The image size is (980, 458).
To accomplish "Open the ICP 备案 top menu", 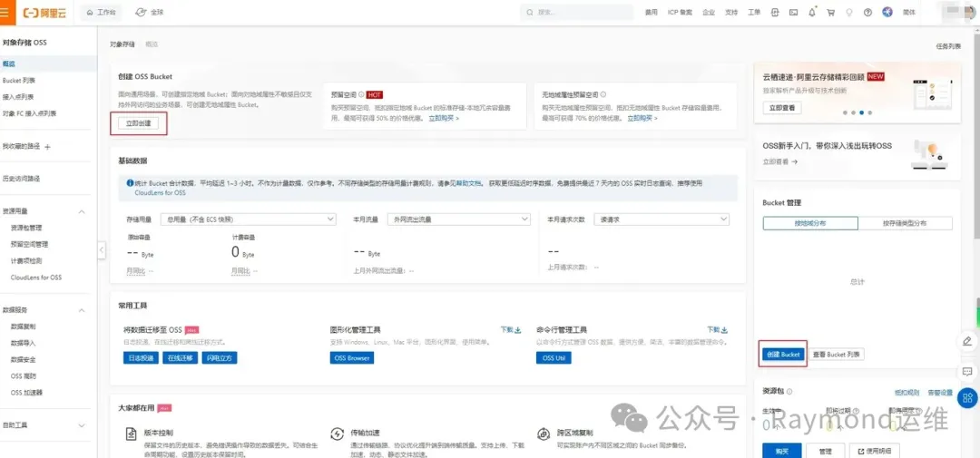I will pos(680,13).
